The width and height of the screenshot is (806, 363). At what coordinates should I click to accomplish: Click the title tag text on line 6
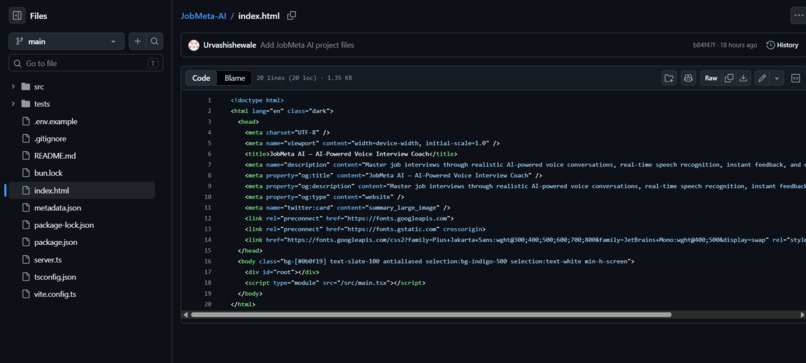point(351,154)
